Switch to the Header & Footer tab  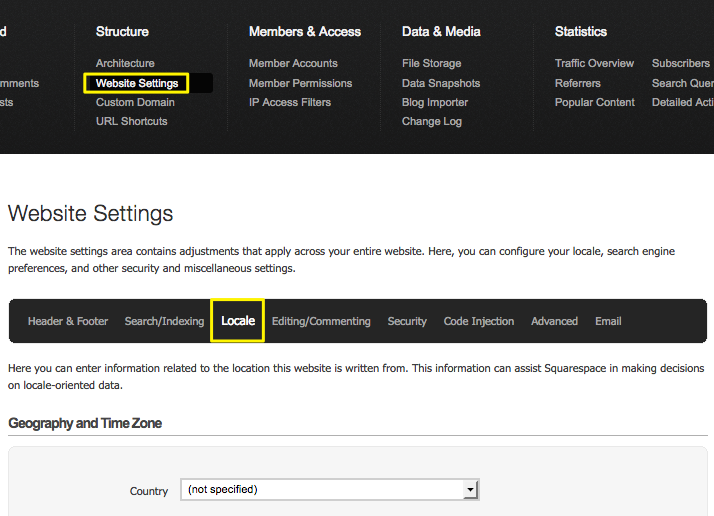(68, 321)
